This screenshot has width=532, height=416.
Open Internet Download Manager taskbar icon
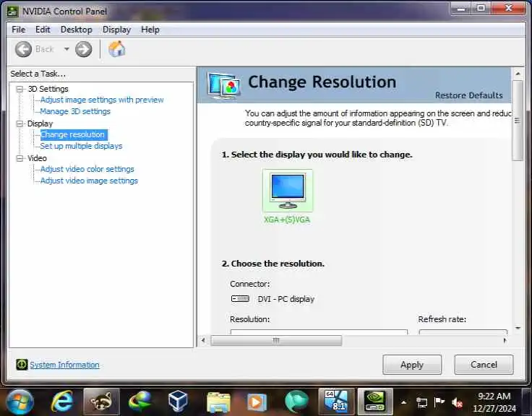tap(140, 402)
